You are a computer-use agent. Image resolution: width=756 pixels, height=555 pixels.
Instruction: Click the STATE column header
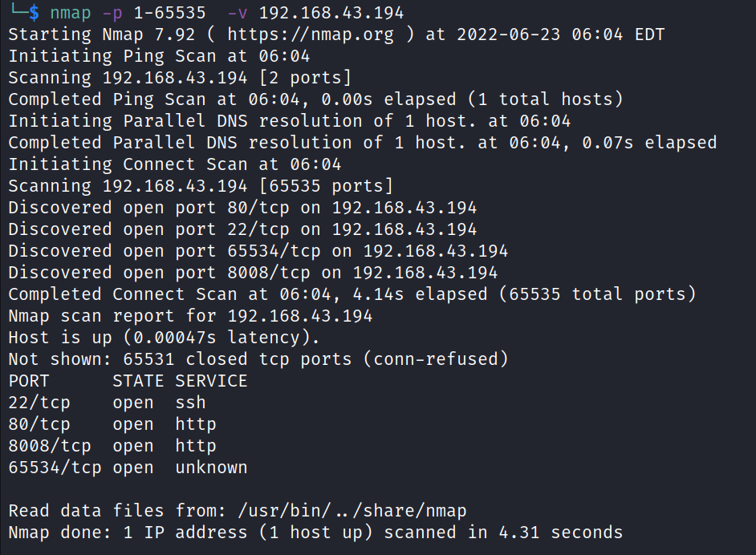tap(138, 381)
